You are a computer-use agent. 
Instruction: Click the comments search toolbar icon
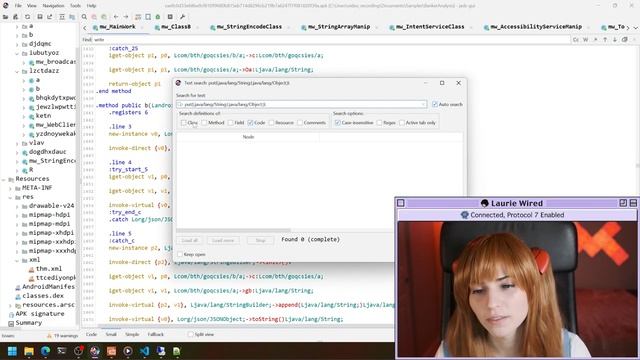104,17
